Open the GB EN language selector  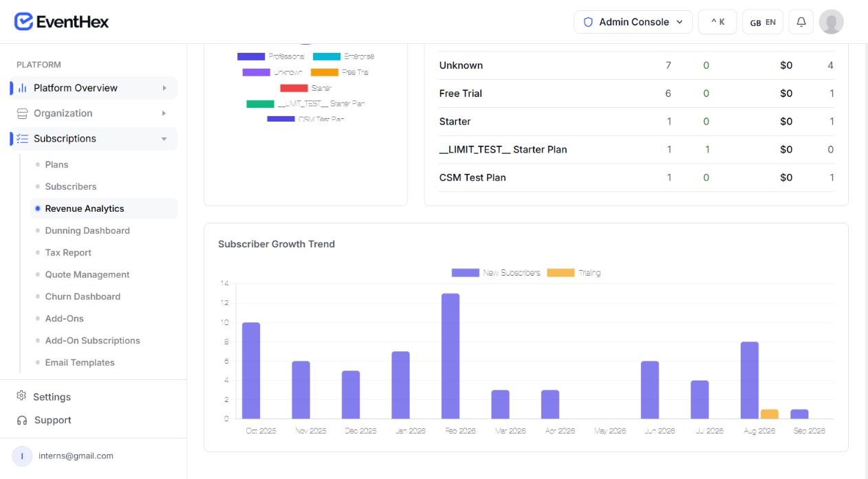(763, 22)
